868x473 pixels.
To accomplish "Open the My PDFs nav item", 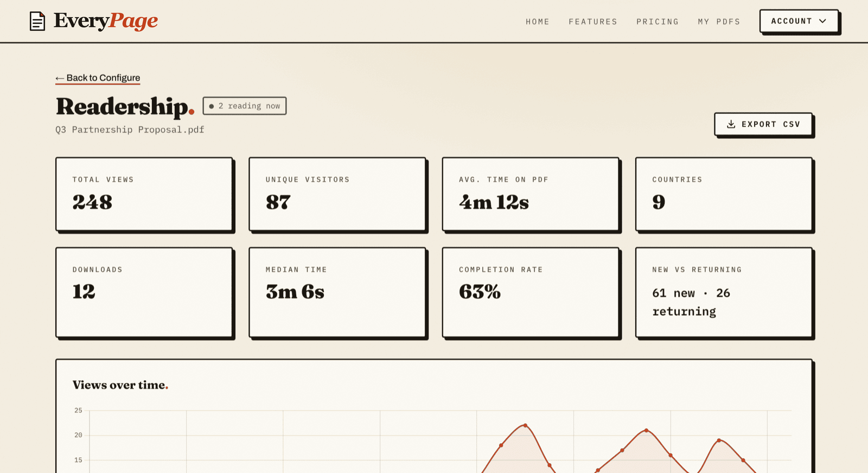I will 719,22.
